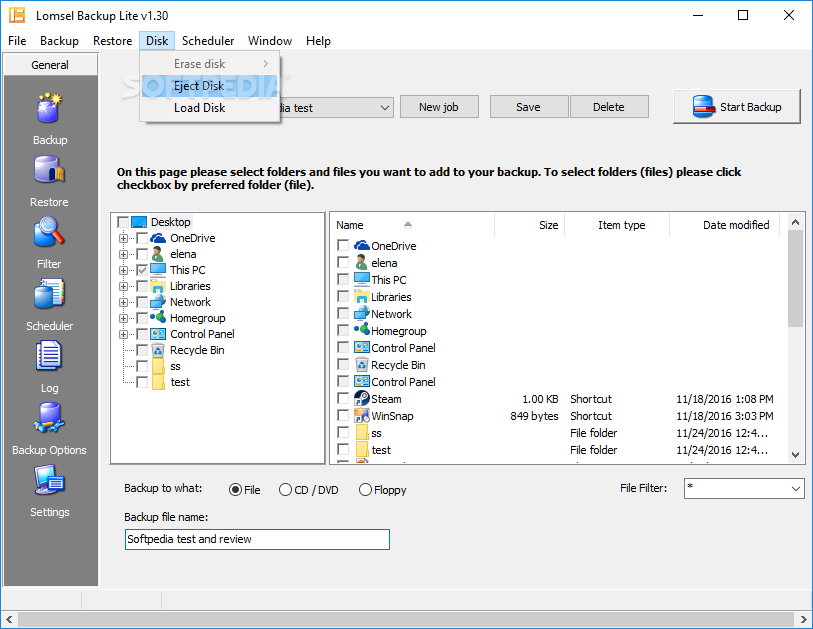Click the Homegroup icon in folder tree

[x=158, y=317]
